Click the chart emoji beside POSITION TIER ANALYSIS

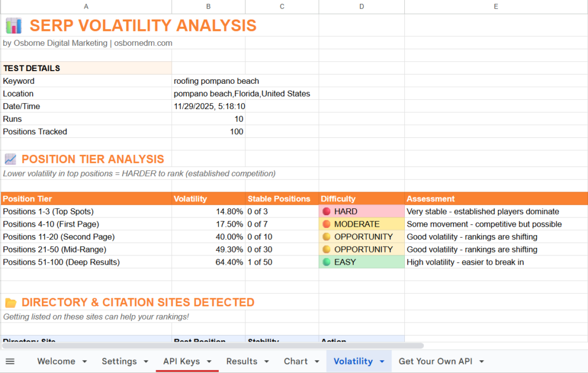[x=10, y=159]
